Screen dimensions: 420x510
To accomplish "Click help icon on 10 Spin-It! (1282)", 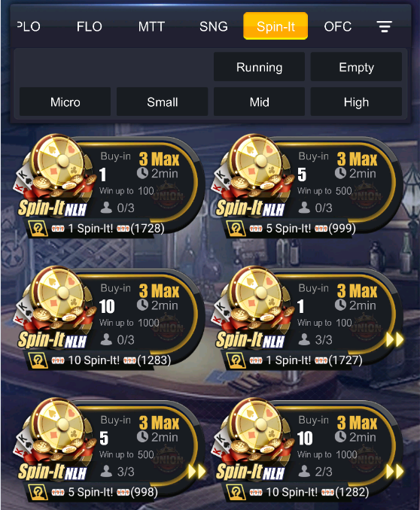I will coord(236,492).
